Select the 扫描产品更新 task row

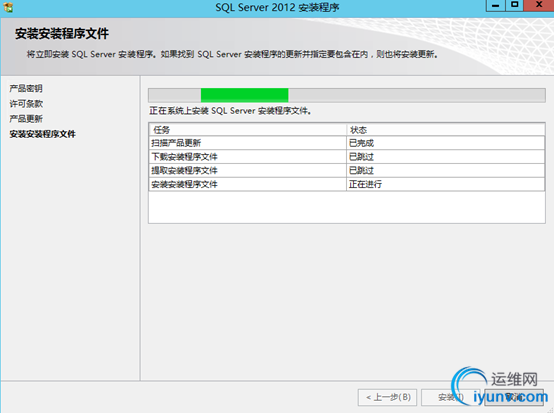[x=347, y=143]
